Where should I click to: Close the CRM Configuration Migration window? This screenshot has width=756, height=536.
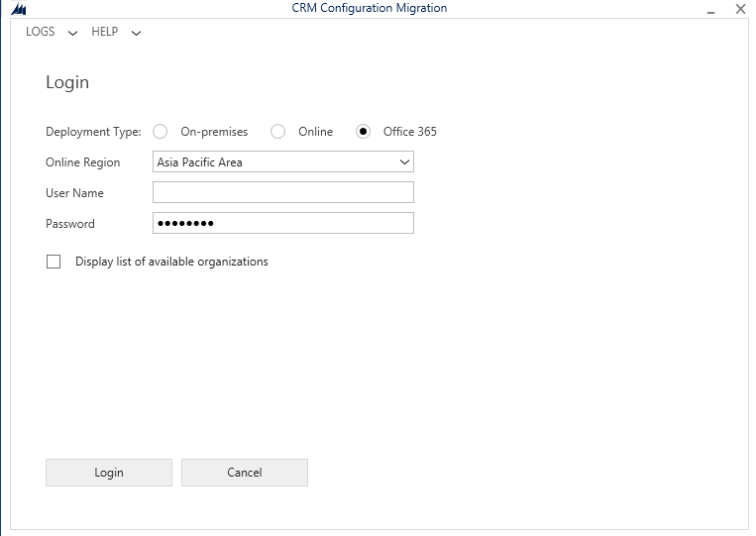click(739, 9)
